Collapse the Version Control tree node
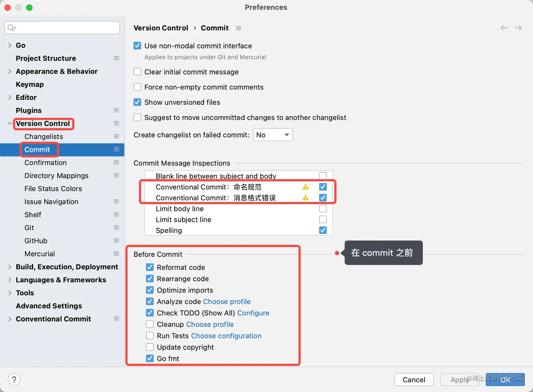533x392 pixels. (x=10, y=123)
